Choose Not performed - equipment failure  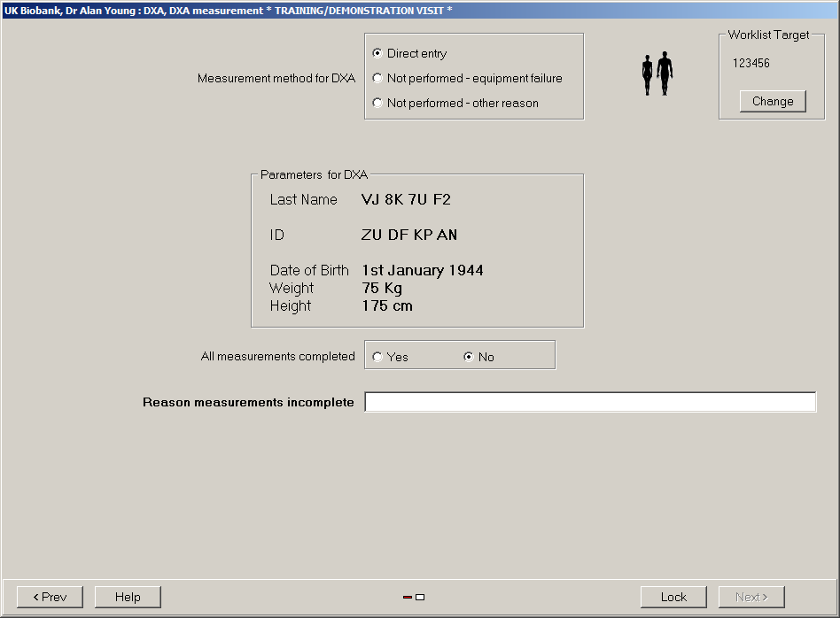378,79
